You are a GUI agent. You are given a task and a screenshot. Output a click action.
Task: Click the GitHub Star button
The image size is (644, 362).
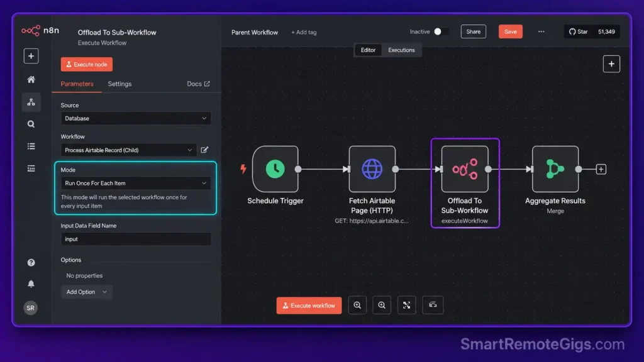[579, 31]
